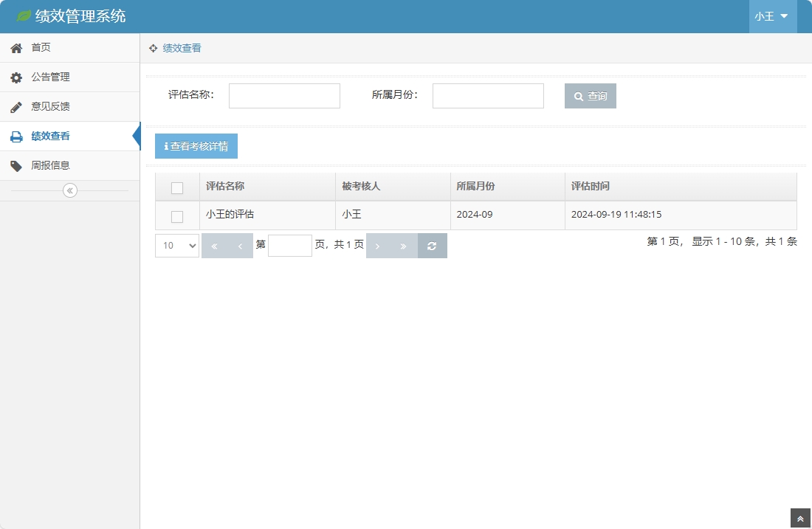Open the page size dropdown showing 10

pyautogui.click(x=176, y=245)
